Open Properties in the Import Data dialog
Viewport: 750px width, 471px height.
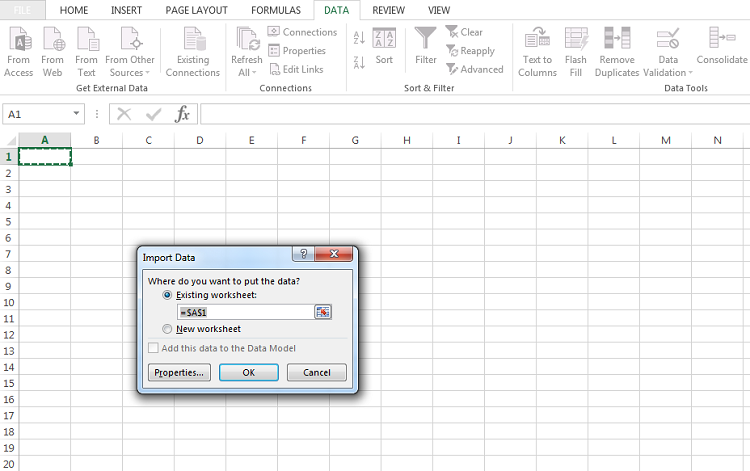click(179, 373)
